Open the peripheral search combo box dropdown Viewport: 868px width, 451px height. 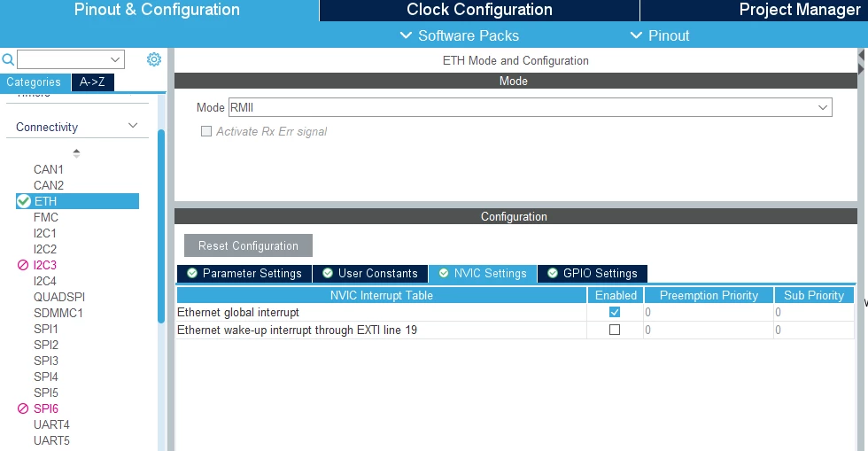click(114, 59)
